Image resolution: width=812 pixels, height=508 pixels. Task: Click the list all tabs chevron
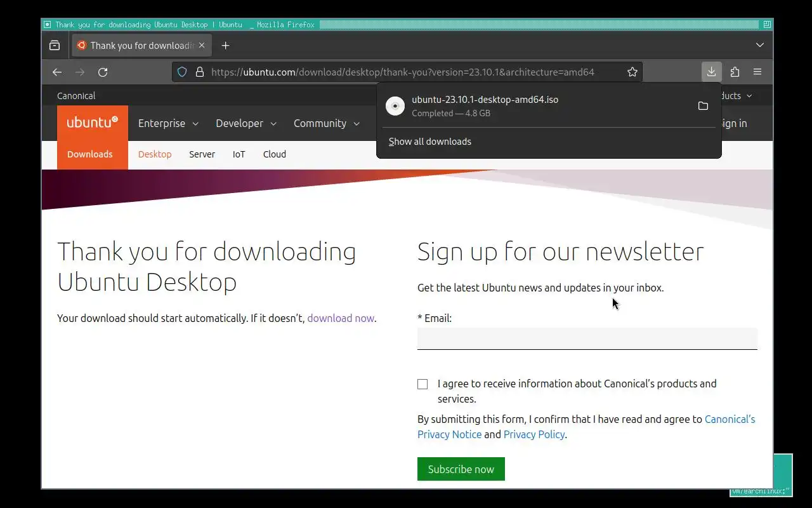click(760, 46)
